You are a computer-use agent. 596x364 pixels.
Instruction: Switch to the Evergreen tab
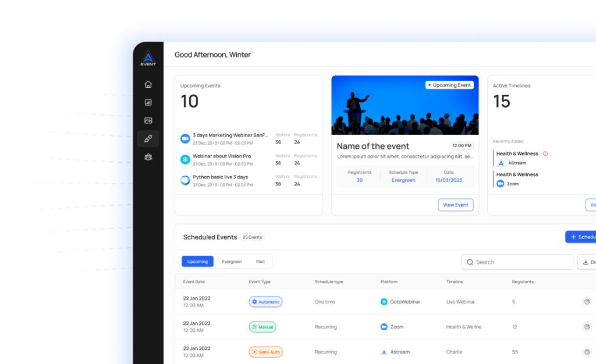pos(232,262)
